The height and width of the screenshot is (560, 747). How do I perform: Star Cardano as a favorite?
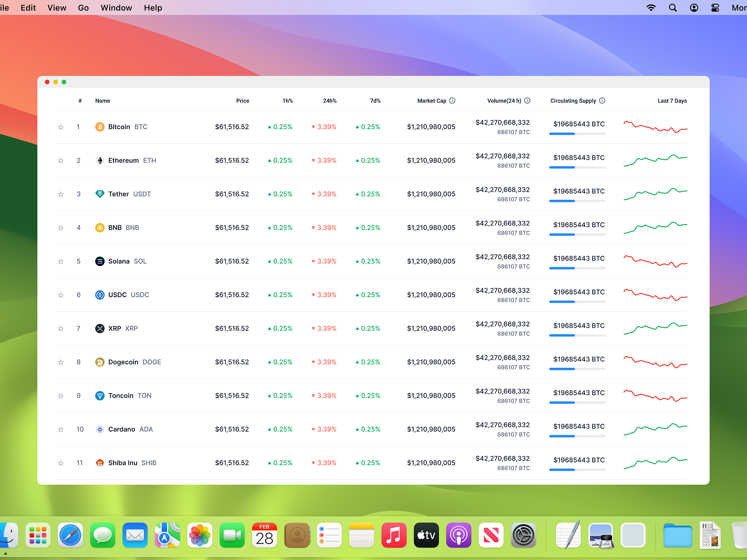pos(61,429)
